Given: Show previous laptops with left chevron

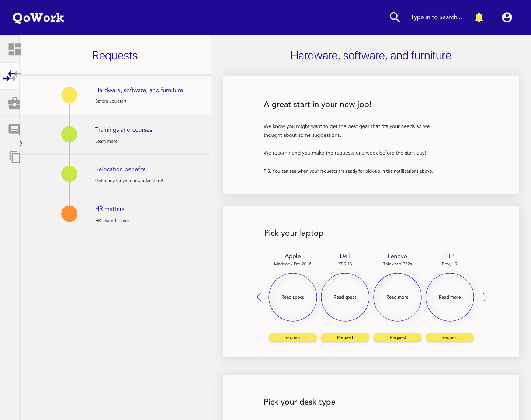Looking at the screenshot, I should [259, 297].
